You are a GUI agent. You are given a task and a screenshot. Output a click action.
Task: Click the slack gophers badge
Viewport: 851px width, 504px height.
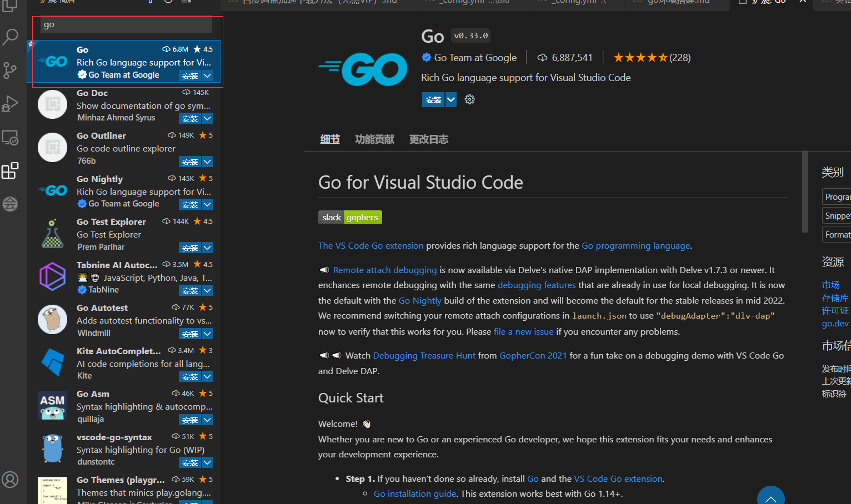tap(350, 217)
